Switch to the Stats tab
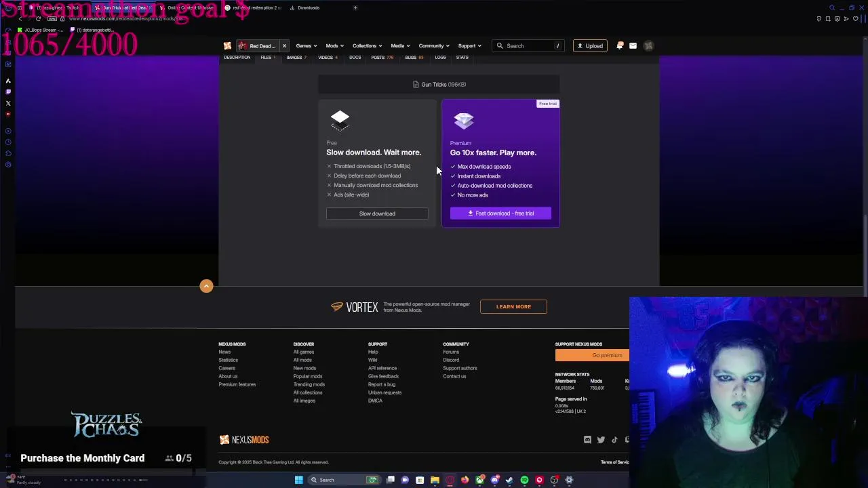The height and width of the screenshot is (488, 868). (462, 58)
